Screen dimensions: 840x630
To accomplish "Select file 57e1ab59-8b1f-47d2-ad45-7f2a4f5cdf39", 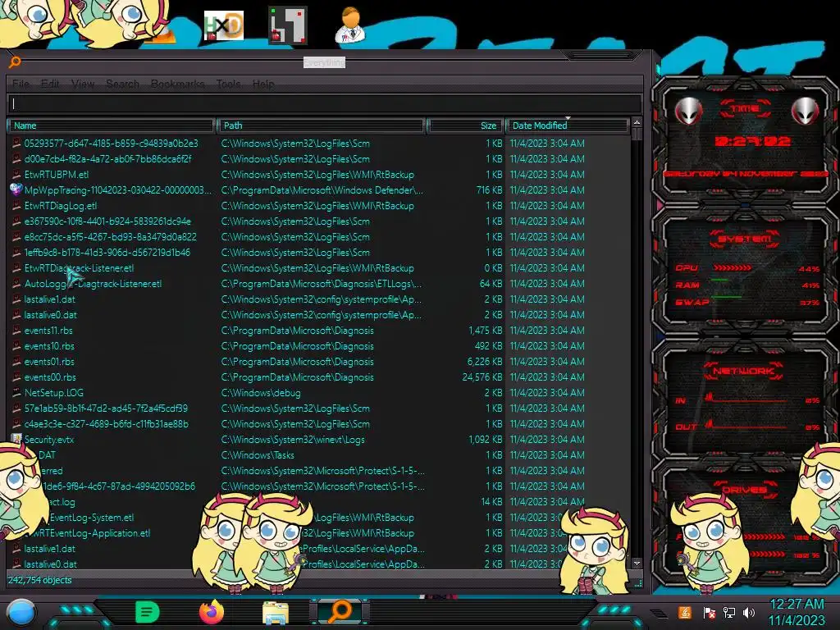I will [x=106, y=409].
